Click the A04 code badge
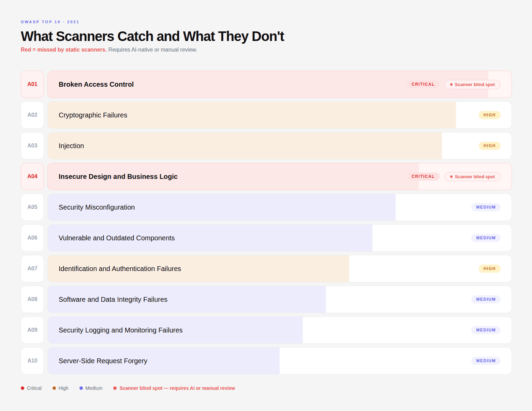Screen dimensions: 532x411 click(32, 176)
